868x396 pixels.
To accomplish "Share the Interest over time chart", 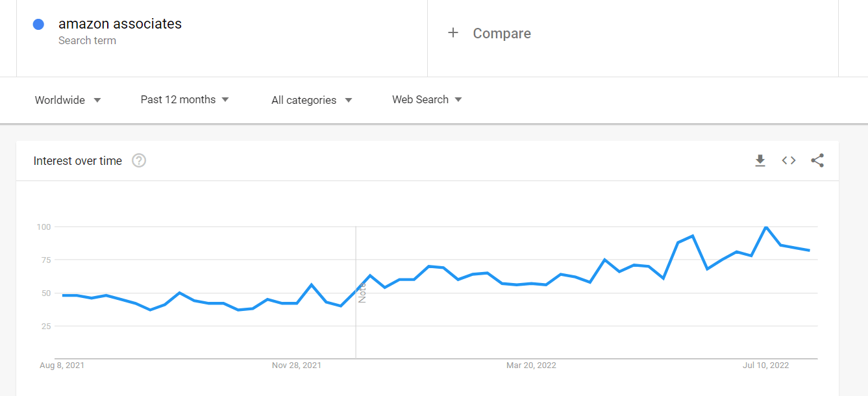I will point(817,160).
